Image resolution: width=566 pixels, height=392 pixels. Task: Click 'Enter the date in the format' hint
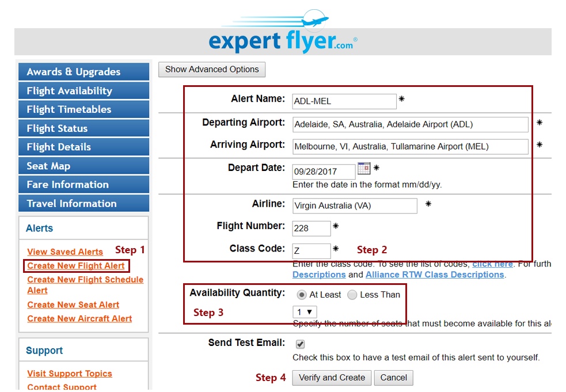click(x=367, y=185)
